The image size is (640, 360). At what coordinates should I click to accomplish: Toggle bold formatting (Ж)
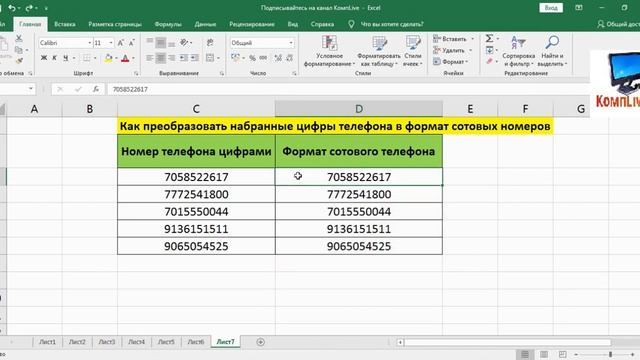click(x=44, y=58)
